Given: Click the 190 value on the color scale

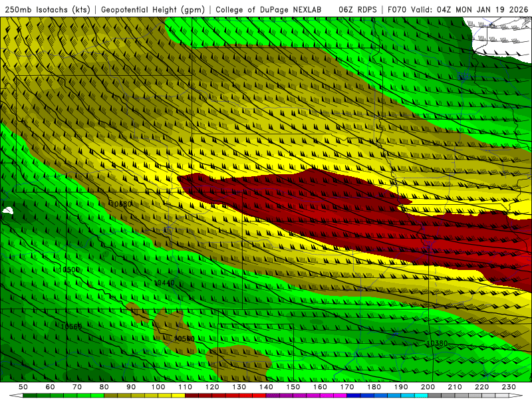Looking at the screenshot, I should pyautogui.click(x=401, y=387).
